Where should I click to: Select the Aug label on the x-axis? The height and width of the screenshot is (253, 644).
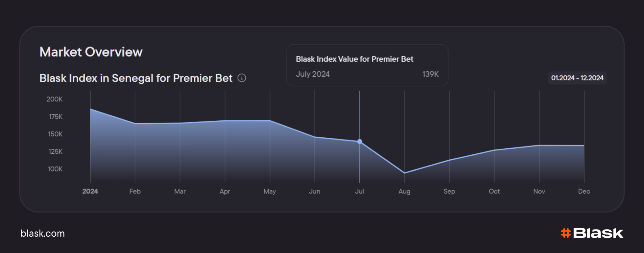click(x=404, y=191)
